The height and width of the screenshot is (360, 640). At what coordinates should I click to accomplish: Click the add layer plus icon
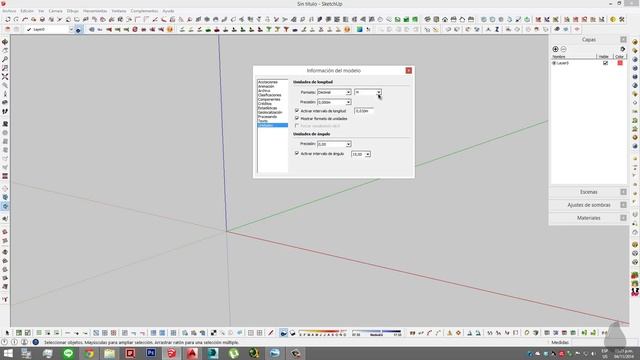(x=555, y=49)
